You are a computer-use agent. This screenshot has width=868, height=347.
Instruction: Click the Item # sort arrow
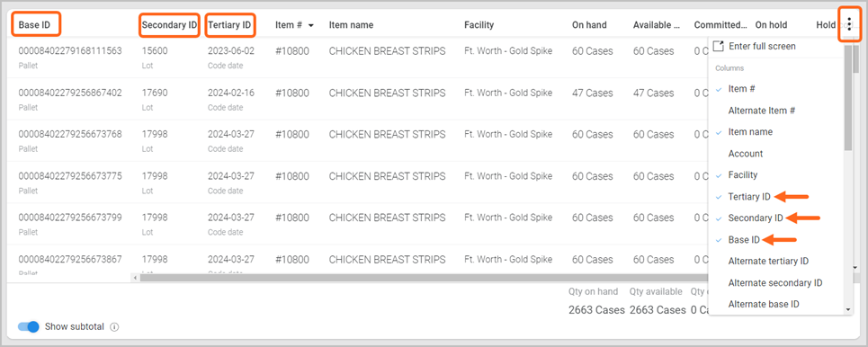pyautogui.click(x=311, y=25)
